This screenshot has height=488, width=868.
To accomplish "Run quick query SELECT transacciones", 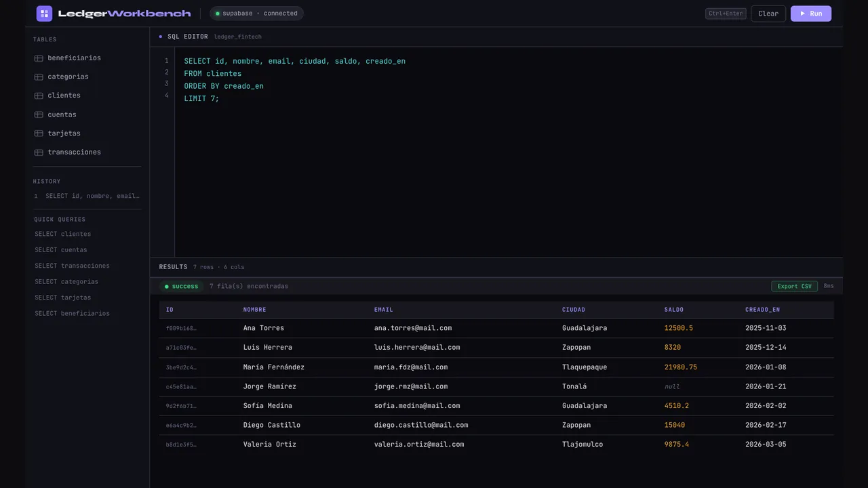I will point(72,266).
